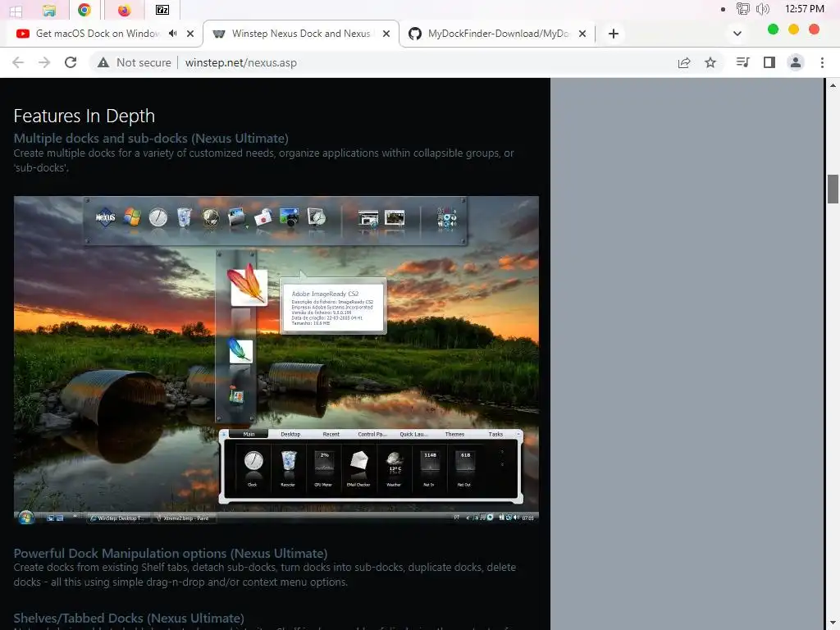
Task: Click the network icon in system tray
Action: tap(742, 8)
